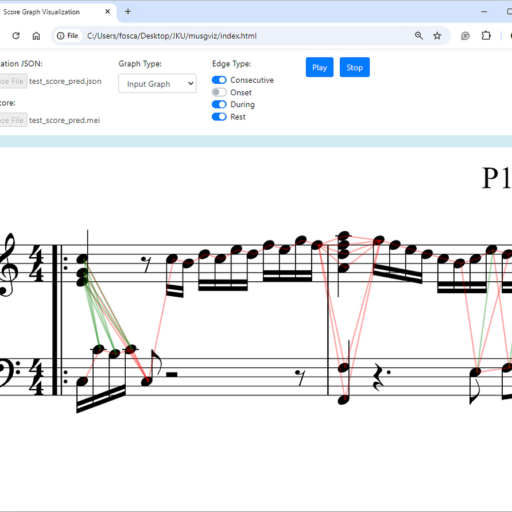The height and width of the screenshot is (512, 512).
Task: Halt playback with the Stop button
Action: [x=354, y=67]
